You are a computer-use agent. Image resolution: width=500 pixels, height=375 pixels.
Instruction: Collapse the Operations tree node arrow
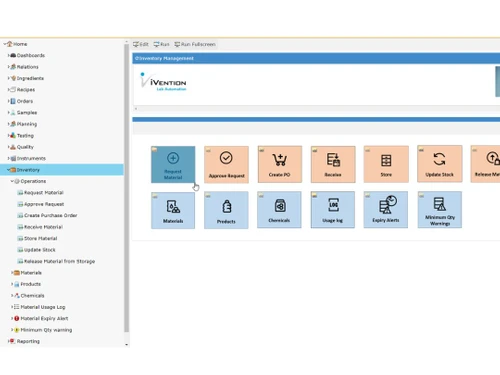point(12,181)
